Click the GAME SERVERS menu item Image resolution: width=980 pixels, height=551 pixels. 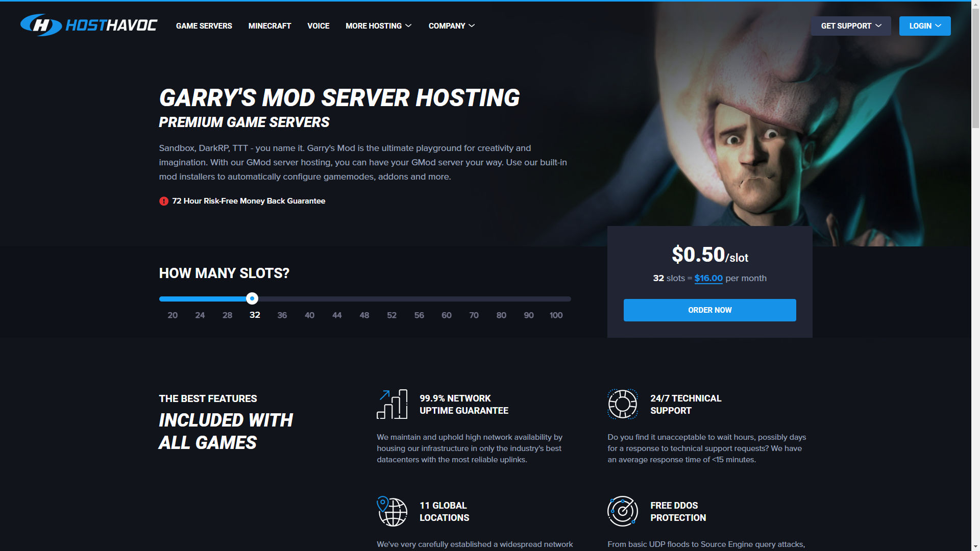203,26
